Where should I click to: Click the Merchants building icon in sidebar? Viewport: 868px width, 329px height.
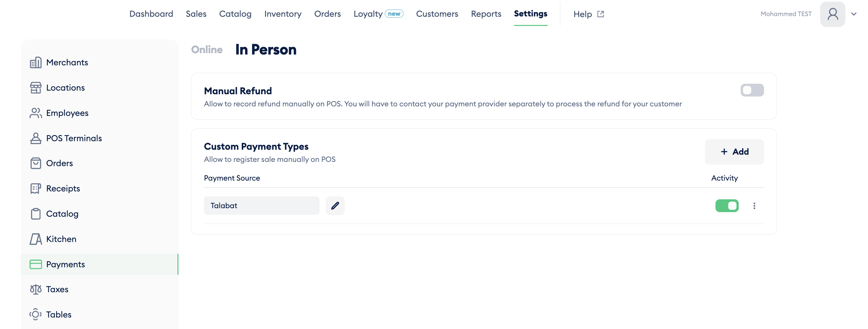(36, 62)
